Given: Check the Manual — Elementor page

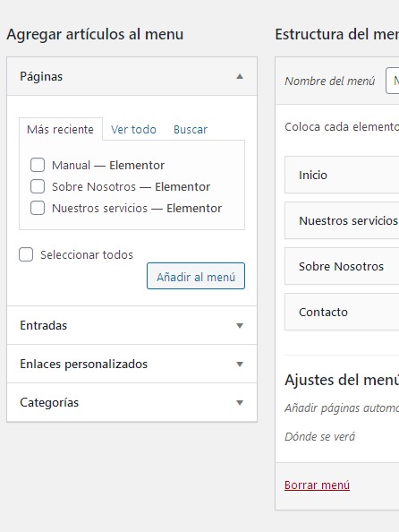Looking at the screenshot, I should click(38, 165).
